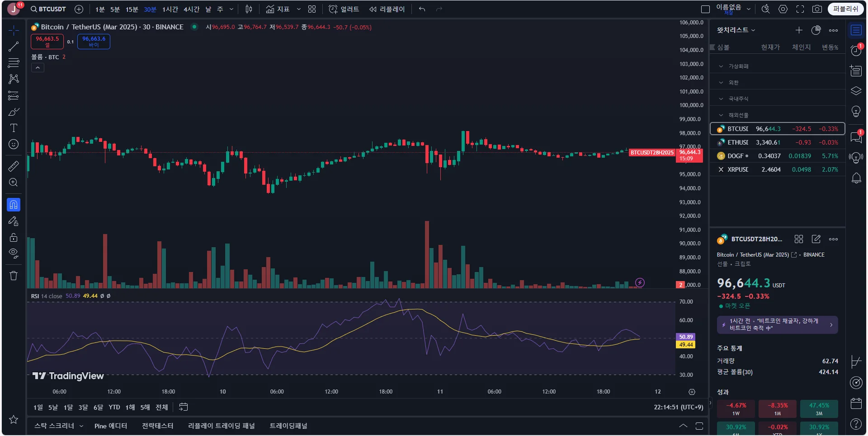
Task: Open the layout setup square icon
Action: 705,9
